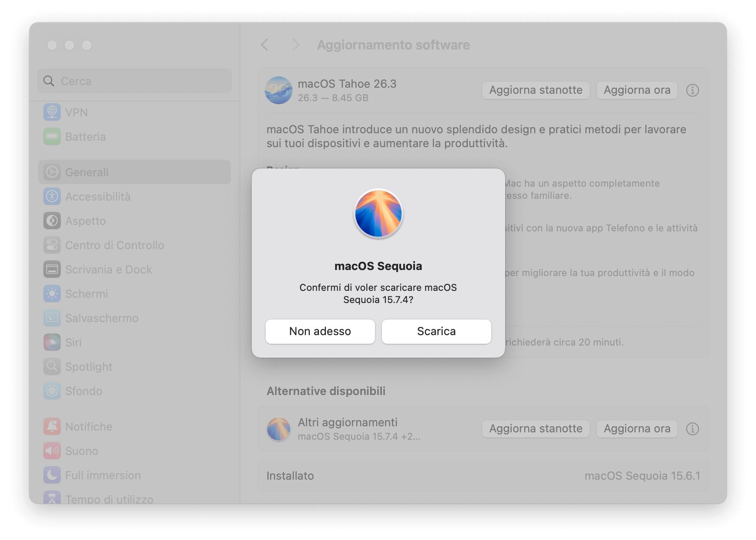The image size is (756, 540).
Task: Click the Confermi di voler scaricare message
Action: 378,293
